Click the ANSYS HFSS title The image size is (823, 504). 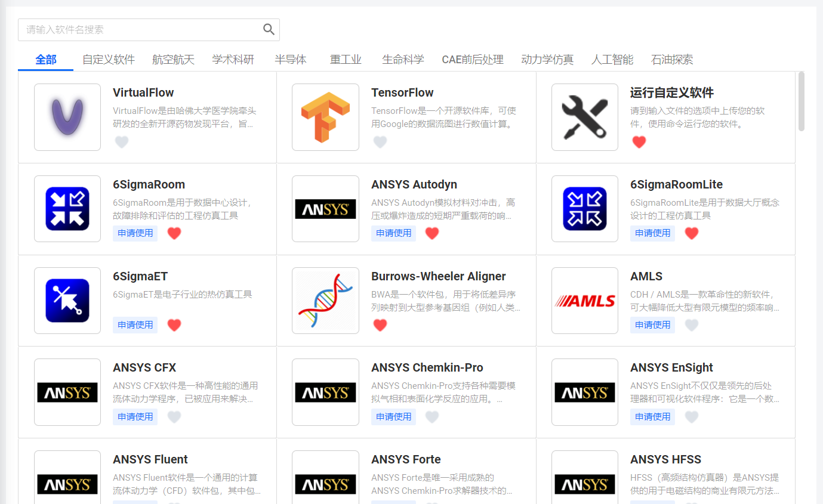665,459
